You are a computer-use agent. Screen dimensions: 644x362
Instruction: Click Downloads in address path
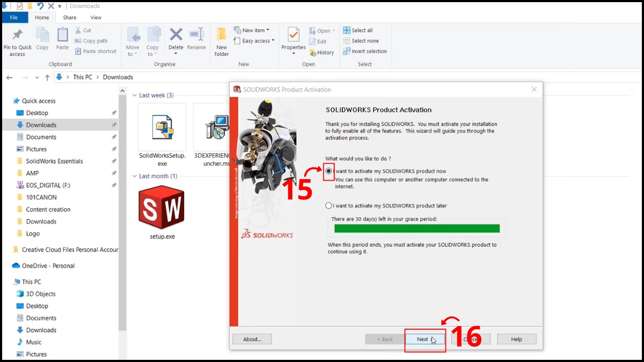tap(118, 77)
